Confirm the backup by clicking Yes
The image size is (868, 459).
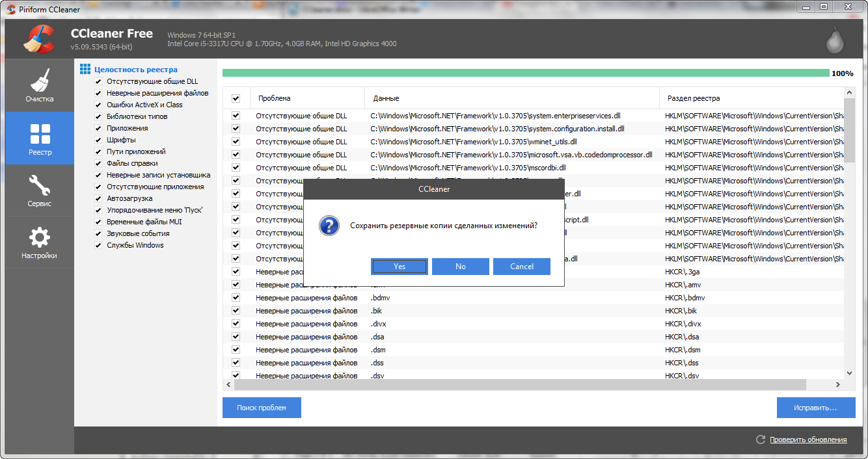[x=400, y=267]
